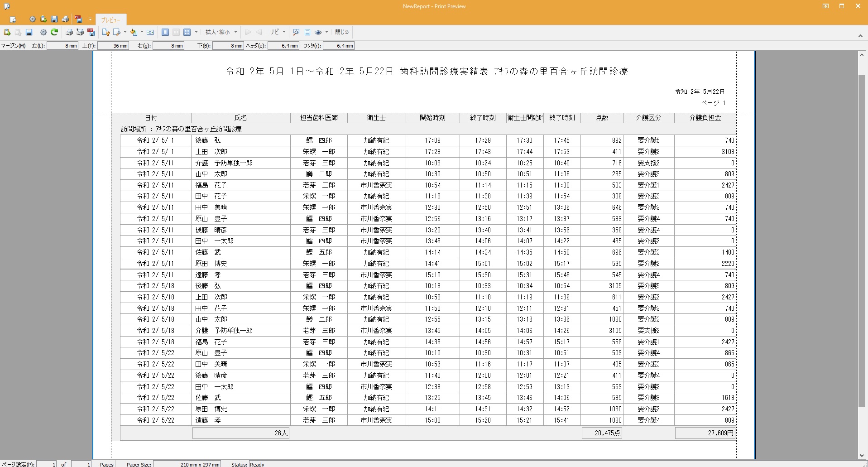The width and height of the screenshot is (868, 467).
Task: Select the プレビュー tab
Action: point(111,20)
